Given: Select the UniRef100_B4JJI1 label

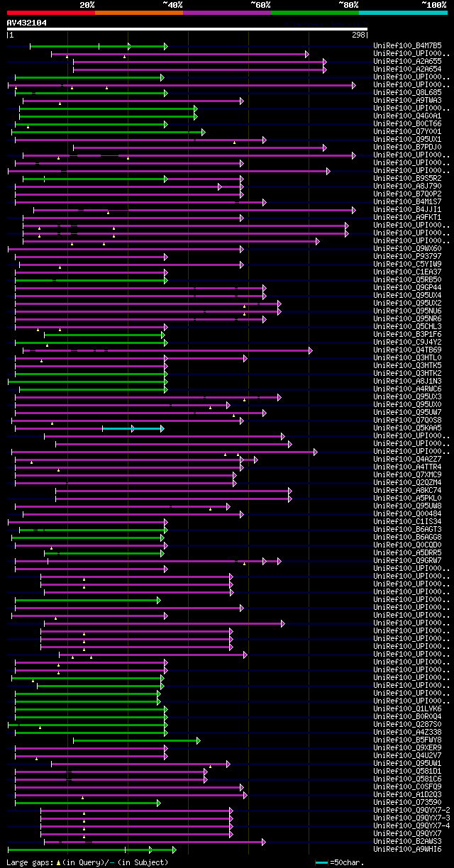Looking at the screenshot, I should click(407, 210).
